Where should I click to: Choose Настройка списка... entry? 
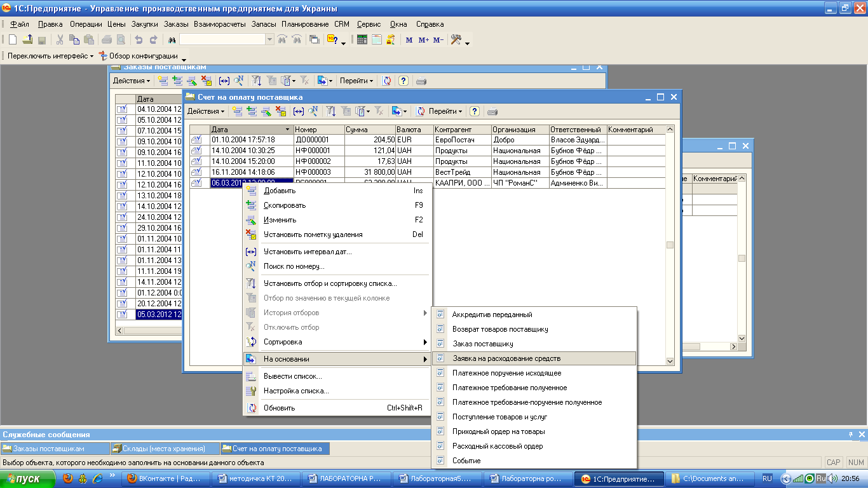tap(337, 391)
